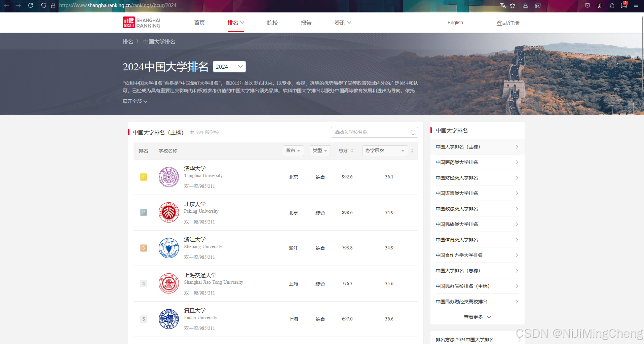Click the 中国大学排名 breadcrumb link

[159, 42]
